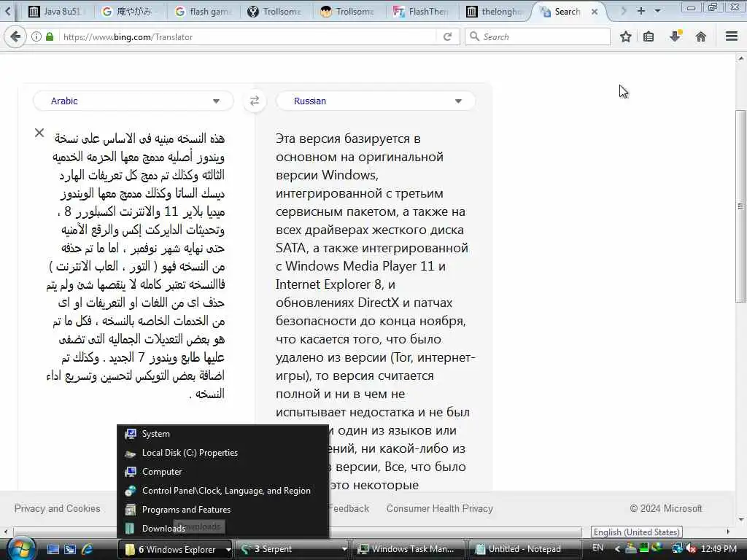Bookmark this page with the star icon
This screenshot has width=747, height=560.
click(x=625, y=36)
